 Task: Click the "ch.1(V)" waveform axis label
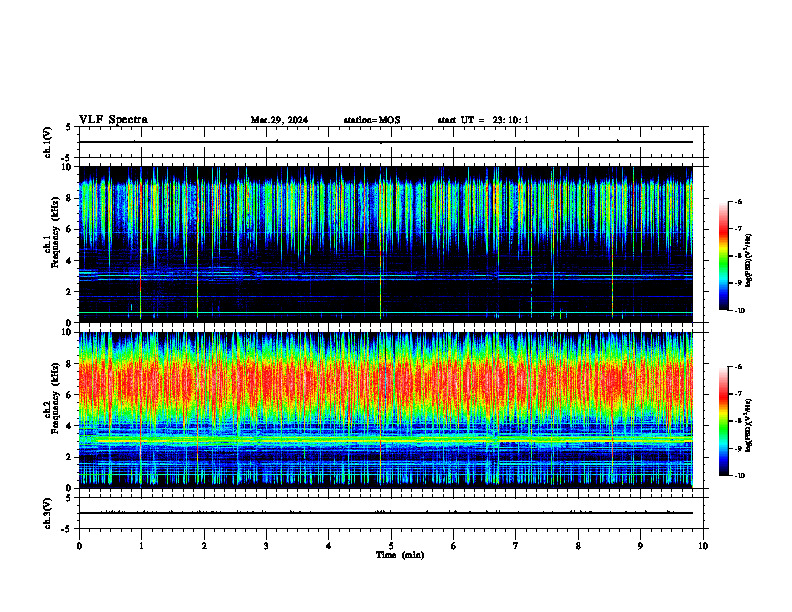[x=47, y=142]
